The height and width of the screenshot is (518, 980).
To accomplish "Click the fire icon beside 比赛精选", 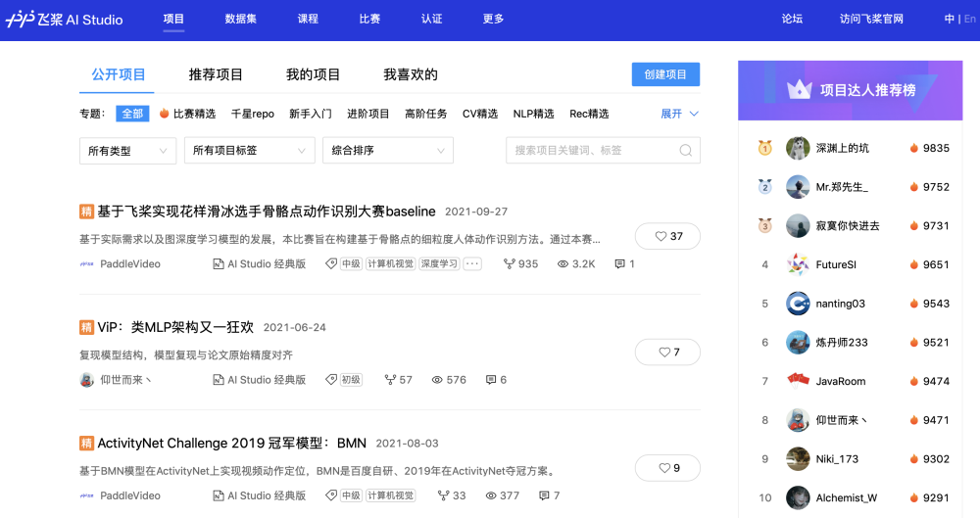I will point(164,113).
